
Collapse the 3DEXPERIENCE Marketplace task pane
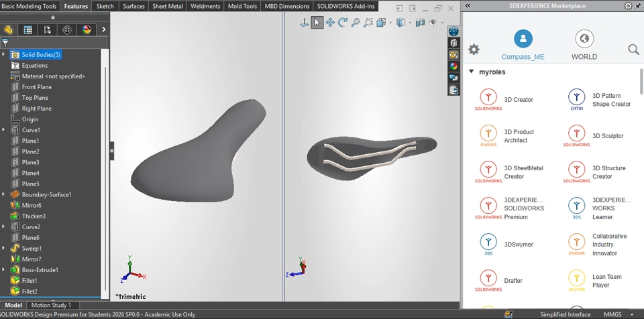[x=468, y=5]
